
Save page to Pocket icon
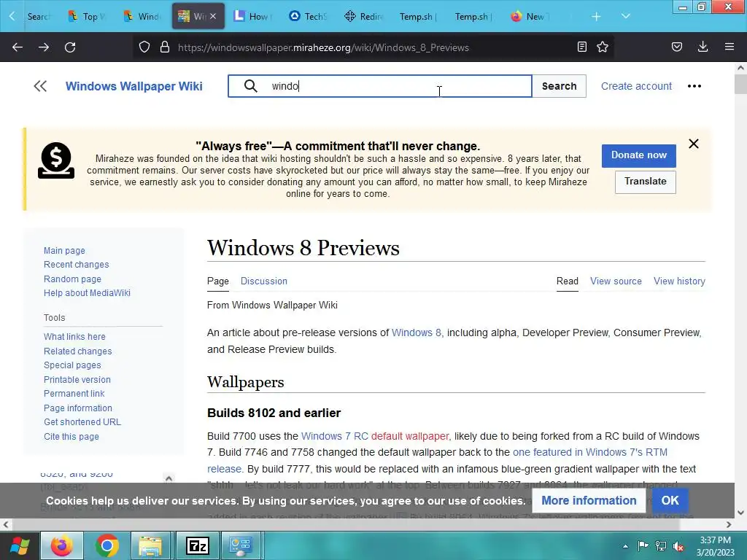click(677, 47)
